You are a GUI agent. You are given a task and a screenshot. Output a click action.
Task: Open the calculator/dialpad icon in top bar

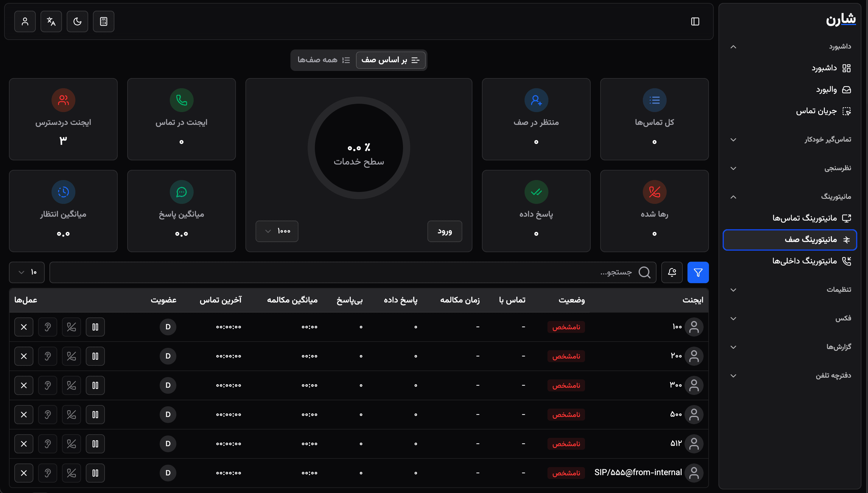(x=103, y=22)
